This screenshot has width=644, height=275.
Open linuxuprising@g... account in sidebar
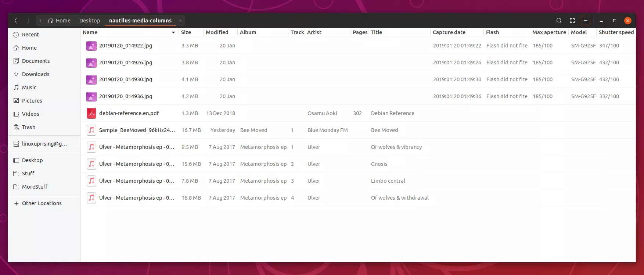[44, 144]
